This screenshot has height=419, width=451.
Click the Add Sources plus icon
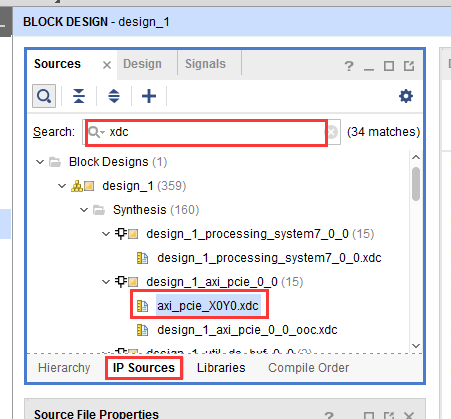click(149, 96)
